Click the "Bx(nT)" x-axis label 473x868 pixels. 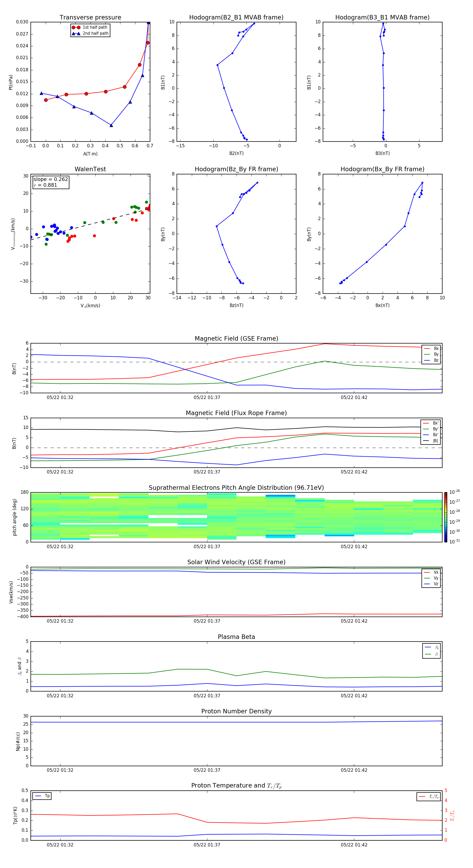(382, 305)
